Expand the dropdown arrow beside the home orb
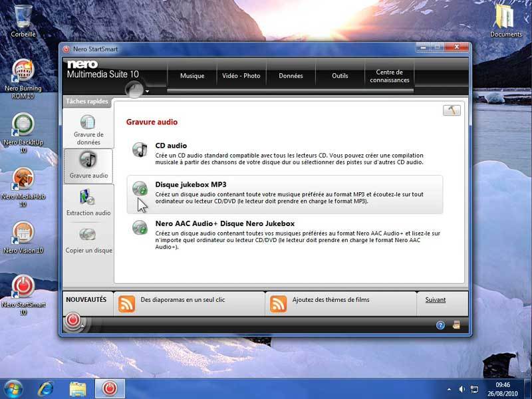Screen dimensions: 532x399 coord(147,91)
